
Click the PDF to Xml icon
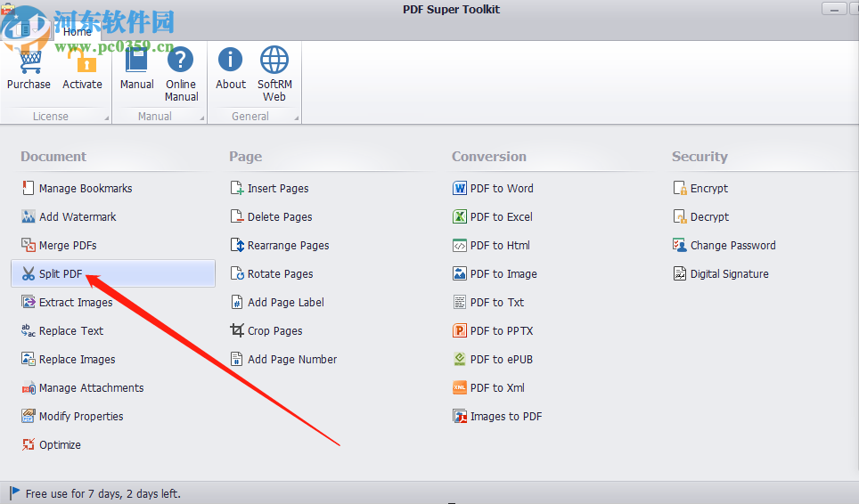click(460, 388)
